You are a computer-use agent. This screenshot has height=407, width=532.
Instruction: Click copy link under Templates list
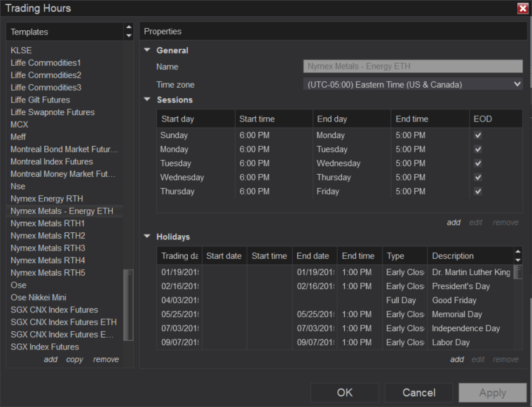point(74,359)
